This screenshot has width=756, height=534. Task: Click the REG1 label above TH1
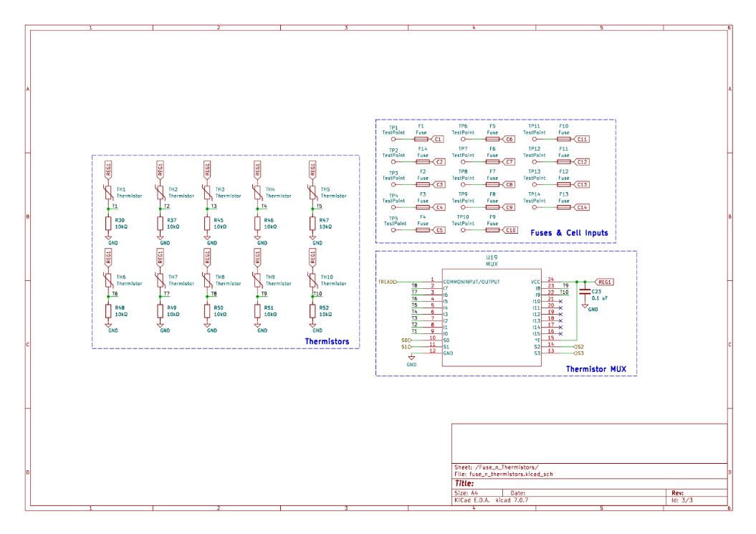[x=108, y=171]
